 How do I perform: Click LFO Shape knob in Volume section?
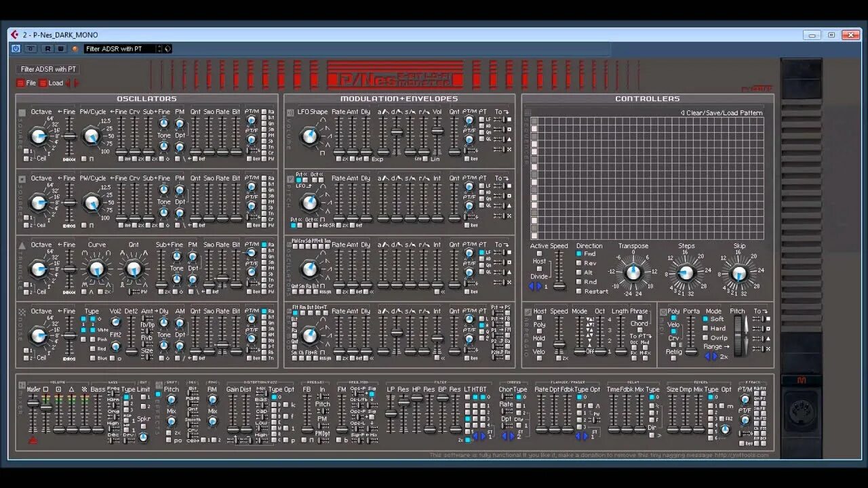tap(309, 136)
